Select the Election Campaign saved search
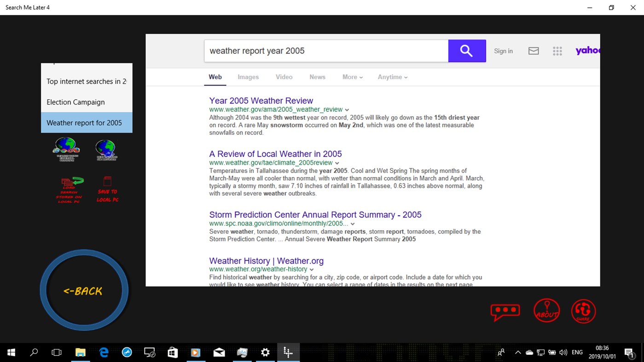This screenshot has height=362, width=644. point(75,102)
